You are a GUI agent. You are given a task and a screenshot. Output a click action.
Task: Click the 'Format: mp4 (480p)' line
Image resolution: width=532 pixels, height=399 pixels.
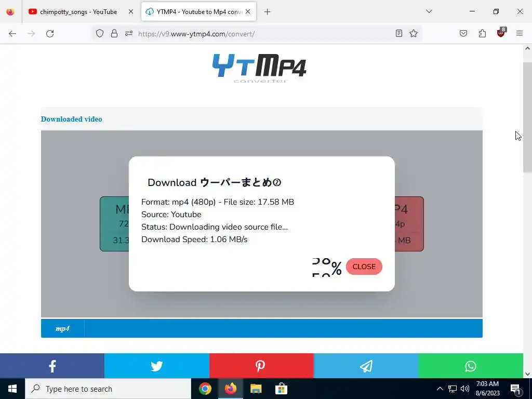point(218,202)
